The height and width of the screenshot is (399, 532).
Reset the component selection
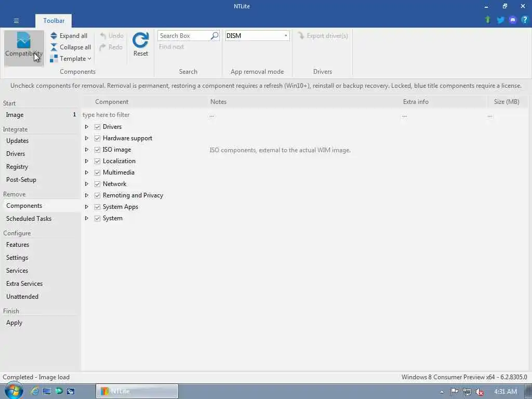(140, 44)
